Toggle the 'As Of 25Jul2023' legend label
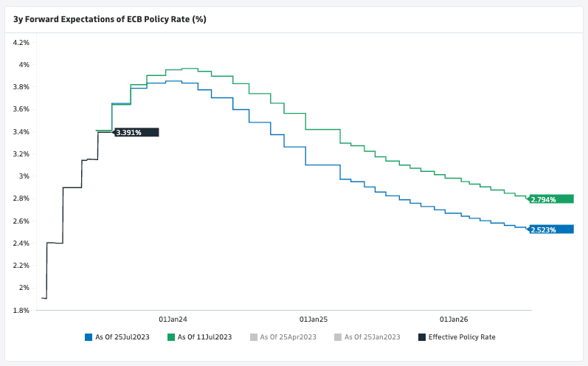This screenshot has height=366, width=588. pyautogui.click(x=122, y=337)
